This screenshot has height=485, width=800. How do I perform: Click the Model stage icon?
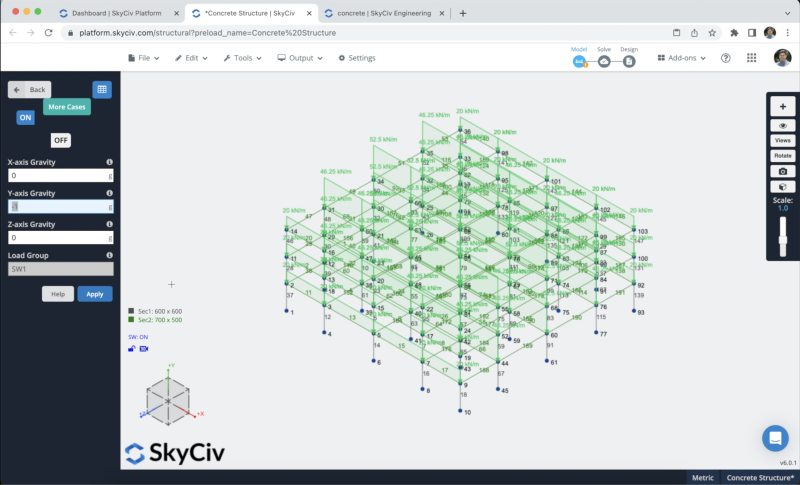tap(579, 61)
